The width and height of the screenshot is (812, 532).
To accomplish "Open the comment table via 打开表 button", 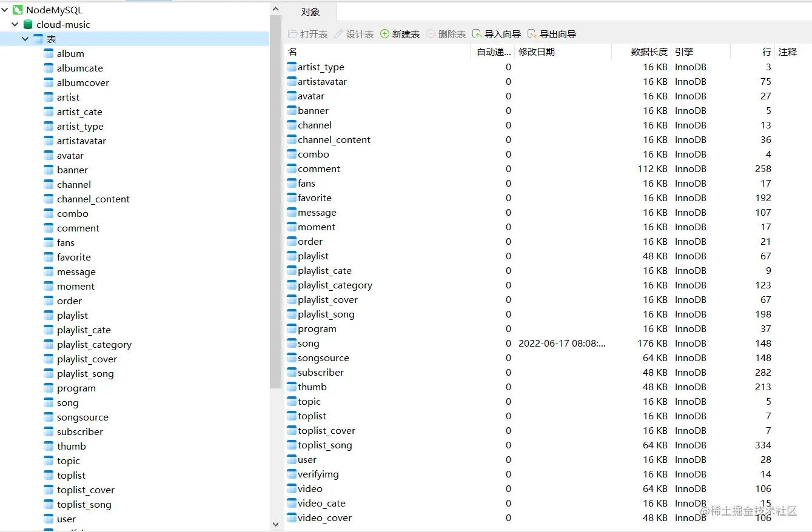I will (306, 34).
